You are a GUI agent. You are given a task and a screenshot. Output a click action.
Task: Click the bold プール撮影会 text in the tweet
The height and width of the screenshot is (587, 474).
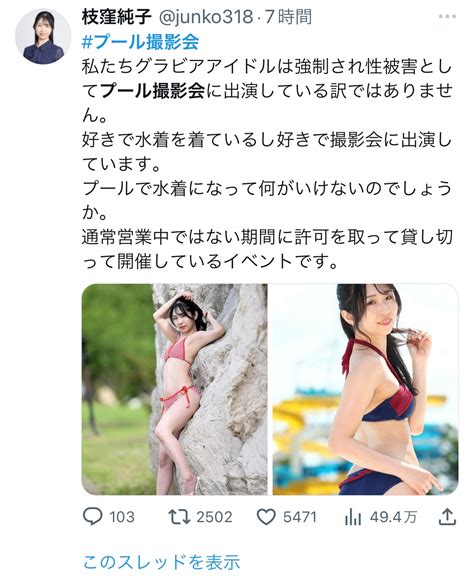(153, 91)
